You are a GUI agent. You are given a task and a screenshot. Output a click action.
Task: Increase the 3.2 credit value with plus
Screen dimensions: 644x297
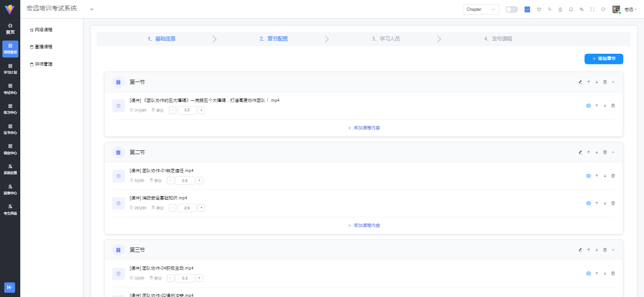click(x=201, y=110)
